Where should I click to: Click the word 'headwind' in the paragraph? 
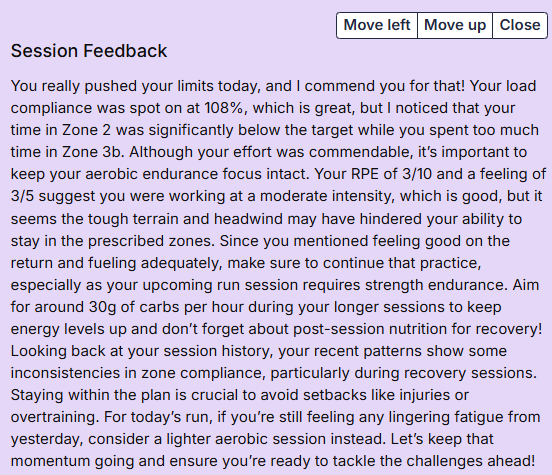click(x=248, y=219)
